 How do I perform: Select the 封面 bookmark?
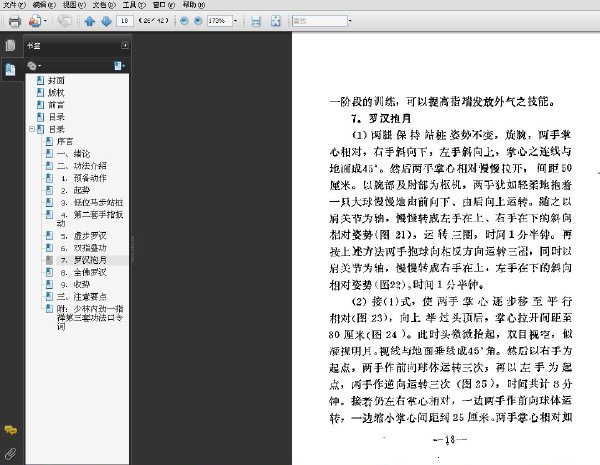(x=56, y=80)
